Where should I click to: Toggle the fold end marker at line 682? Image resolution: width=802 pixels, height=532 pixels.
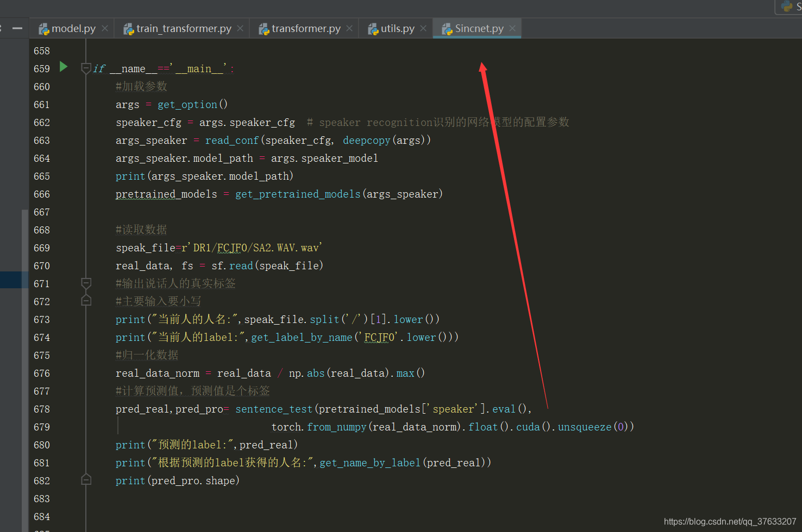(x=86, y=479)
